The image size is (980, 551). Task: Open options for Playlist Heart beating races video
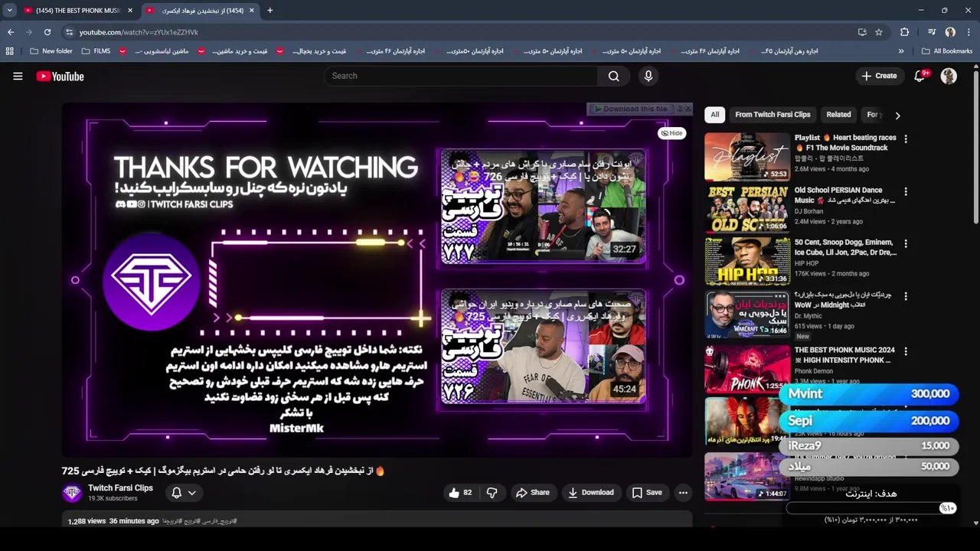point(906,139)
